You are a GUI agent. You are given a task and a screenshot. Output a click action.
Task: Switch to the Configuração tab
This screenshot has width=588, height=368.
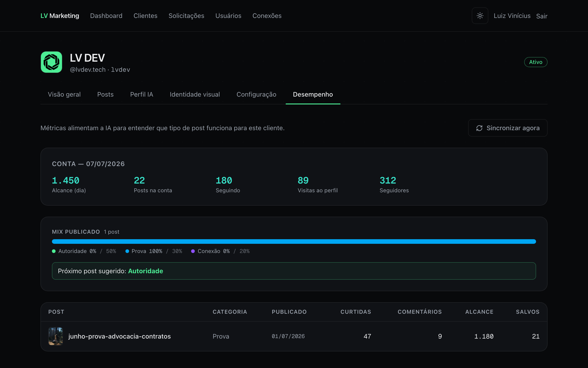(x=256, y=95)
